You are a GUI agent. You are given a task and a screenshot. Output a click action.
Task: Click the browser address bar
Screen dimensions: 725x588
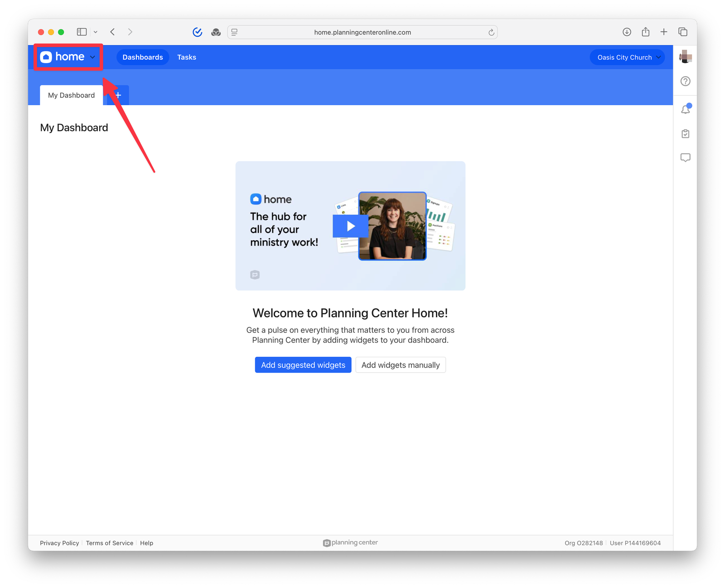[362, 32]
